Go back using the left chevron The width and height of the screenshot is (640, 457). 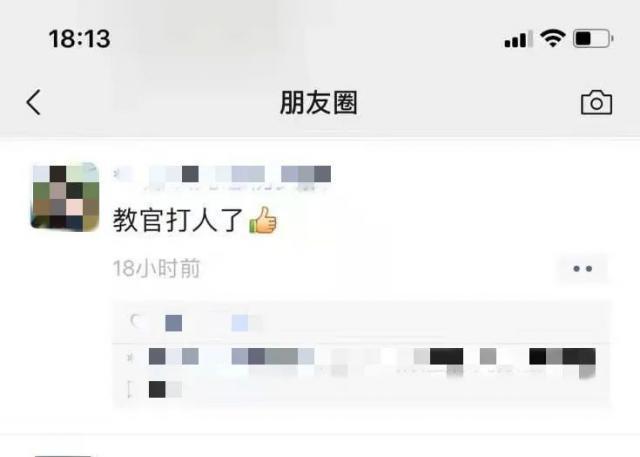33,102
